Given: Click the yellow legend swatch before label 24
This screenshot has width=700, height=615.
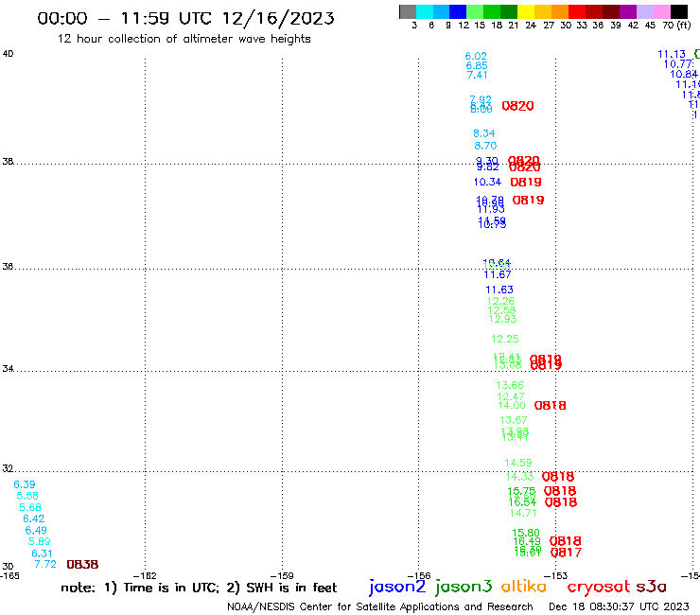Looking at the screenshot, I should [x=526, y=11].
